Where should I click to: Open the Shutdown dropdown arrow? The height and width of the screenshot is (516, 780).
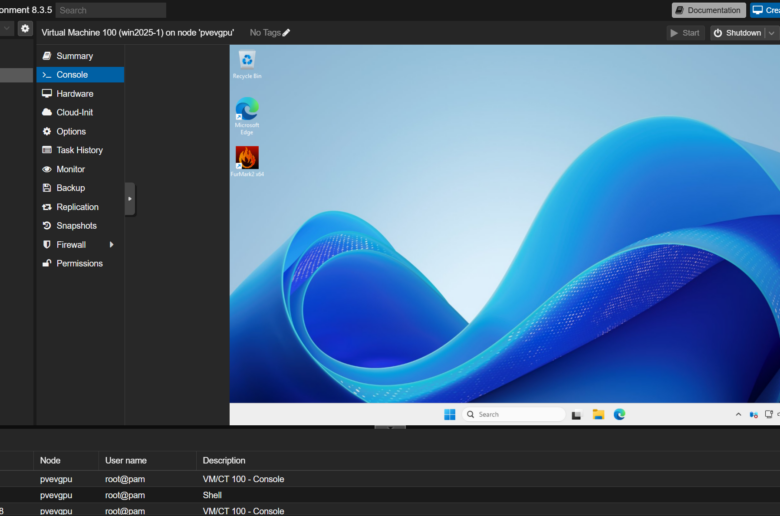(772, 33)
